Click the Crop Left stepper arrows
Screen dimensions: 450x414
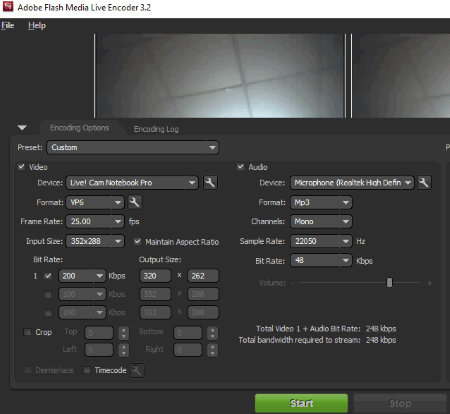pyautogui.click(x=124, y=350)
